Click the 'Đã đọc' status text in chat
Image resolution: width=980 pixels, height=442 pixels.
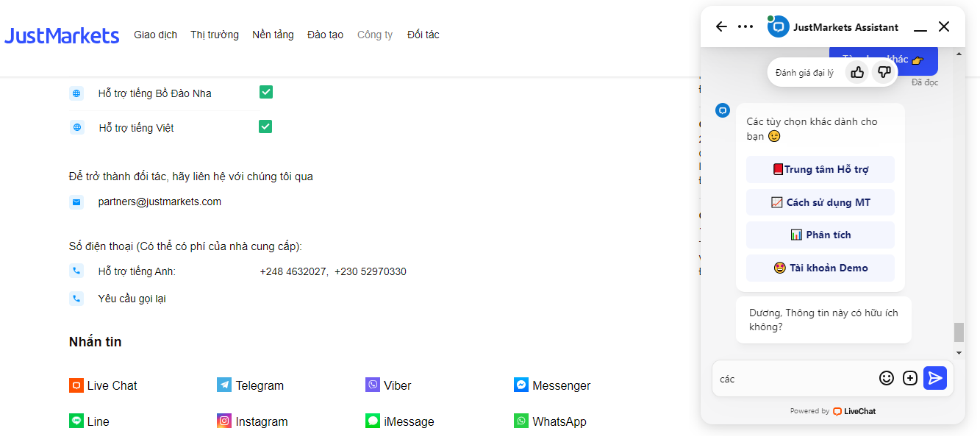tap(925, 82)
